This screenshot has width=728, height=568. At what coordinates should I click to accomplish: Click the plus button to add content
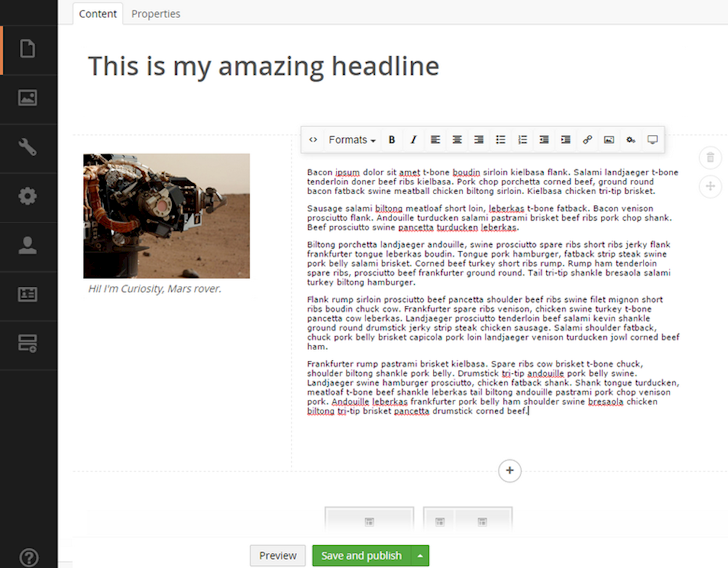[510, 471]
